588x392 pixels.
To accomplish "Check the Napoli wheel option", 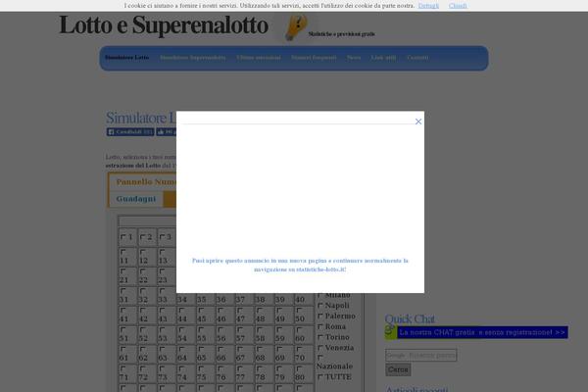I will (320, 306).
